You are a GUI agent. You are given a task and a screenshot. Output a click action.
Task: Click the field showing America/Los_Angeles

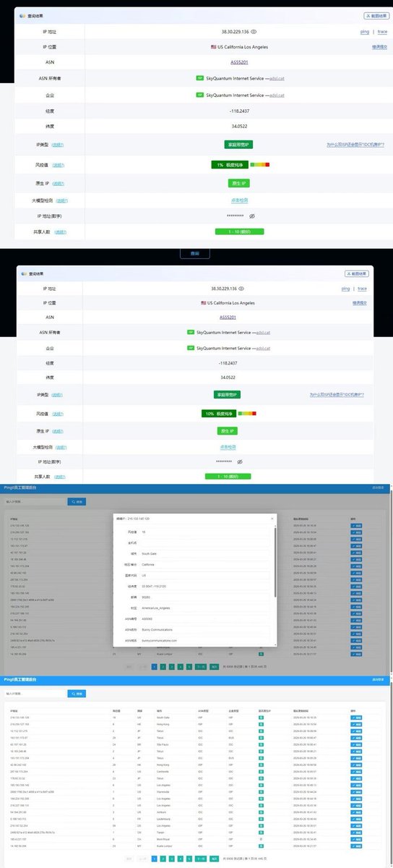click(x=205, y=608)
